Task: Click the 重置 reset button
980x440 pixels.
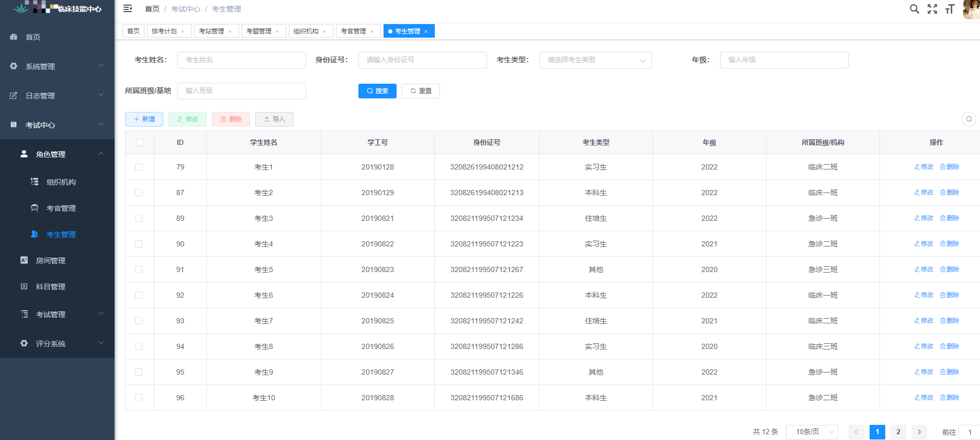Action: point(421,91)
